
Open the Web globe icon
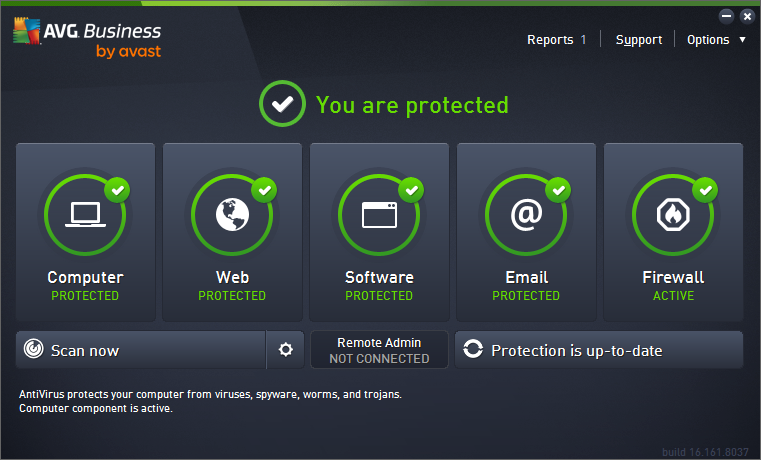click(x=232, y=215)
